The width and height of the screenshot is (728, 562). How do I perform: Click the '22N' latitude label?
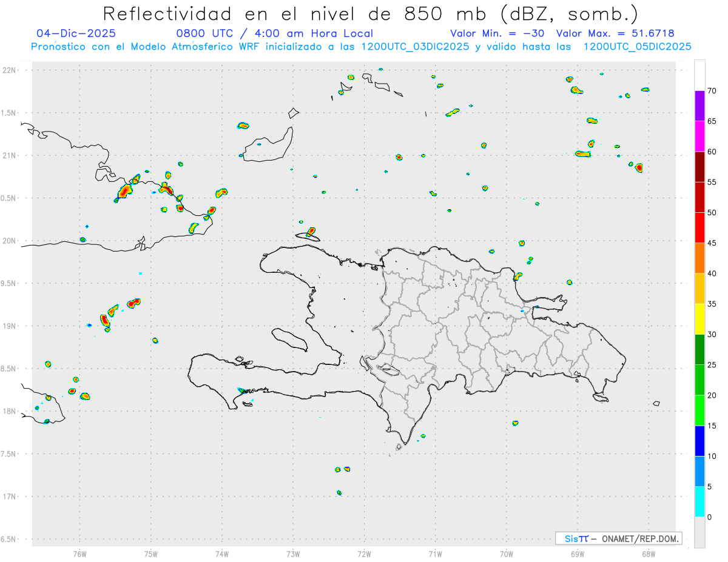(x=10, y=70)
